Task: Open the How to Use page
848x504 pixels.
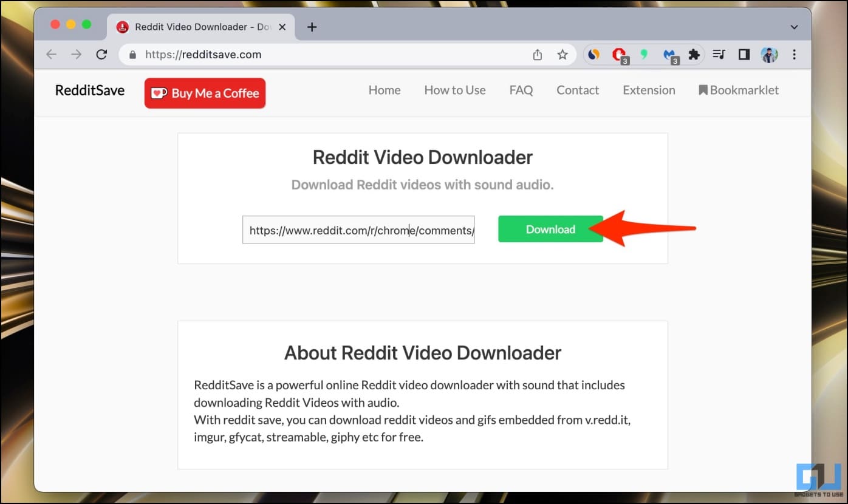Action: pos(455,90)
